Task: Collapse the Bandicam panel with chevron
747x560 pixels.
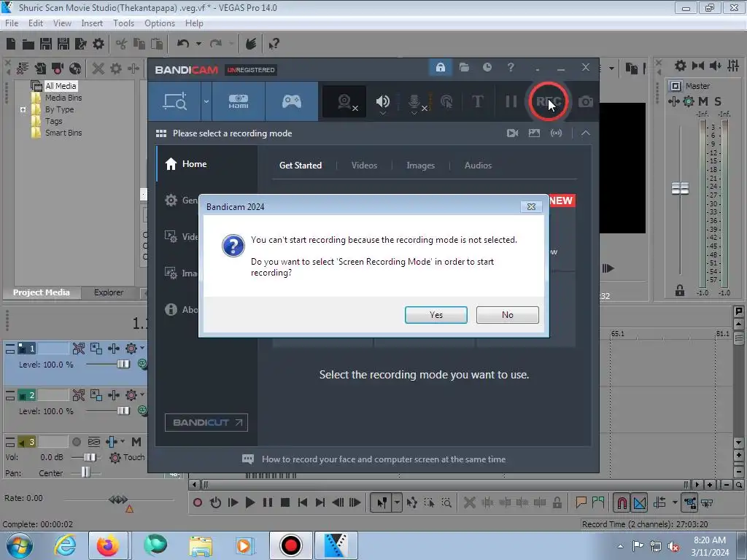Action: click(586, 133)
